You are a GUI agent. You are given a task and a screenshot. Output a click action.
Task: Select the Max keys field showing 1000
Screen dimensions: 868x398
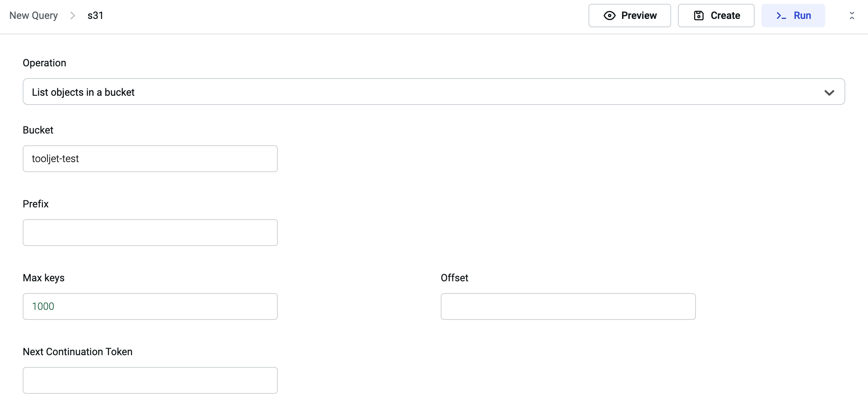pyautogui.click(x=150, y=306)
